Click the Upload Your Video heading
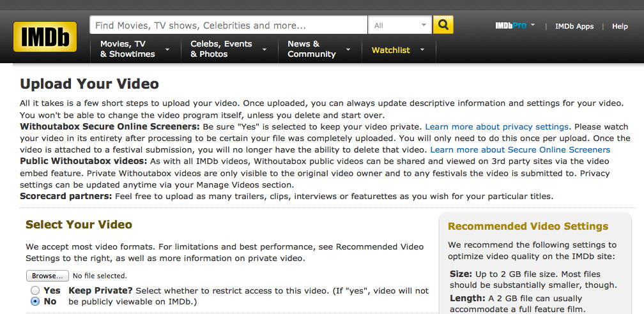This screenshot has width=644, height=314. pos(89,84)
